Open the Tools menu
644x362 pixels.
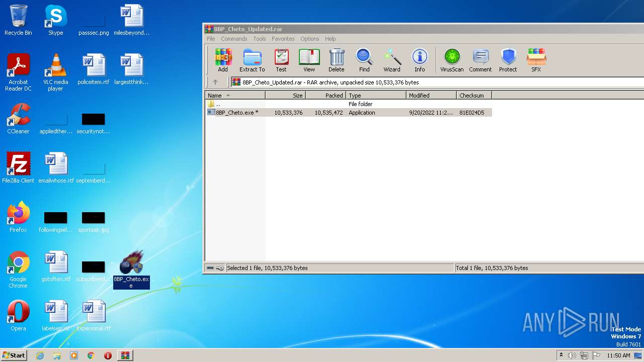pos(260,39)
